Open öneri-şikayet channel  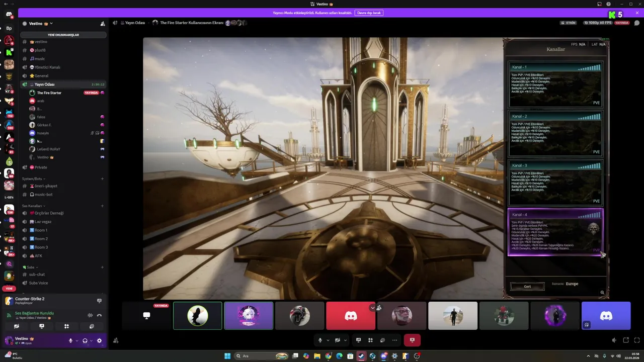click(x=64, y=186)
